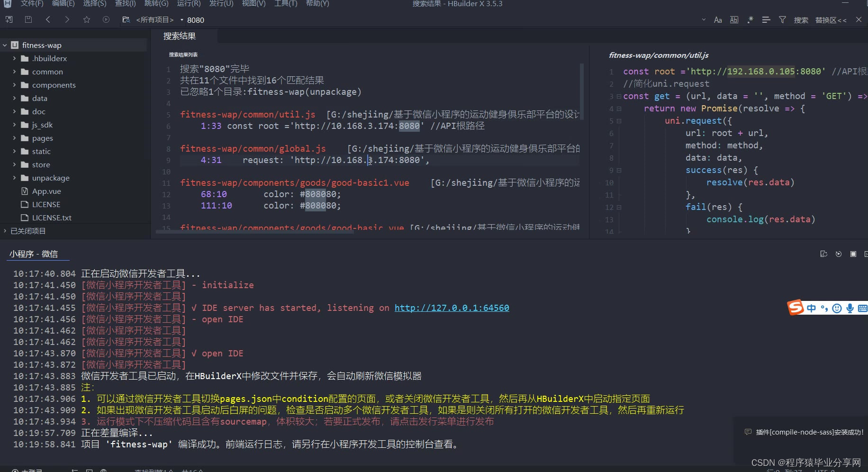Screen dimensions: 868x472
Task: Select the doc folder
Action: click(38, 111)
